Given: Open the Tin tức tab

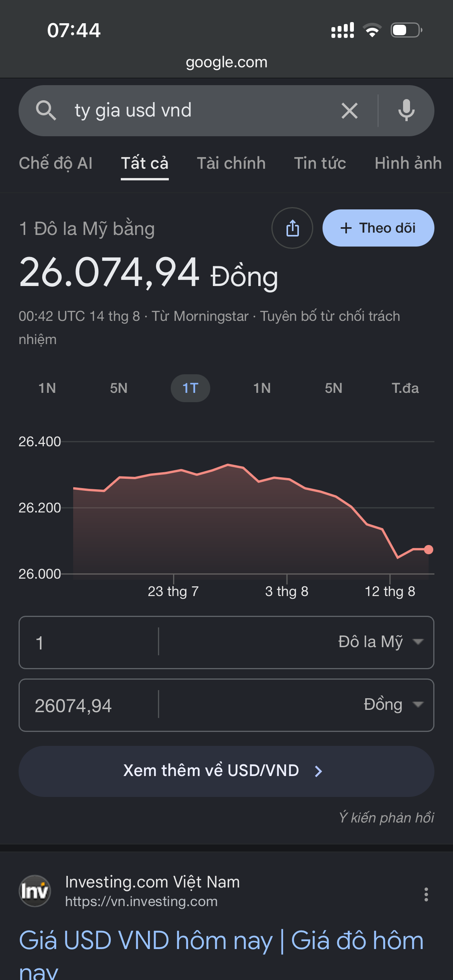Looking at the screenshot, I should (x=320, y=163).
